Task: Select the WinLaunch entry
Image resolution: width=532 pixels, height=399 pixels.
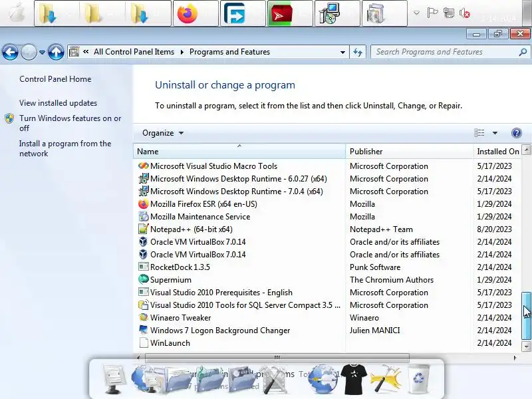Action: (170, 342)
